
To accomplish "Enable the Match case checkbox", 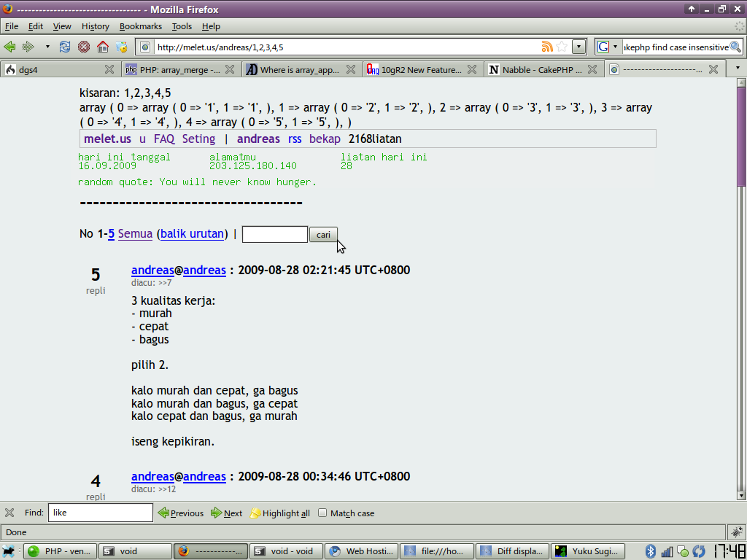I will point(323,513).
